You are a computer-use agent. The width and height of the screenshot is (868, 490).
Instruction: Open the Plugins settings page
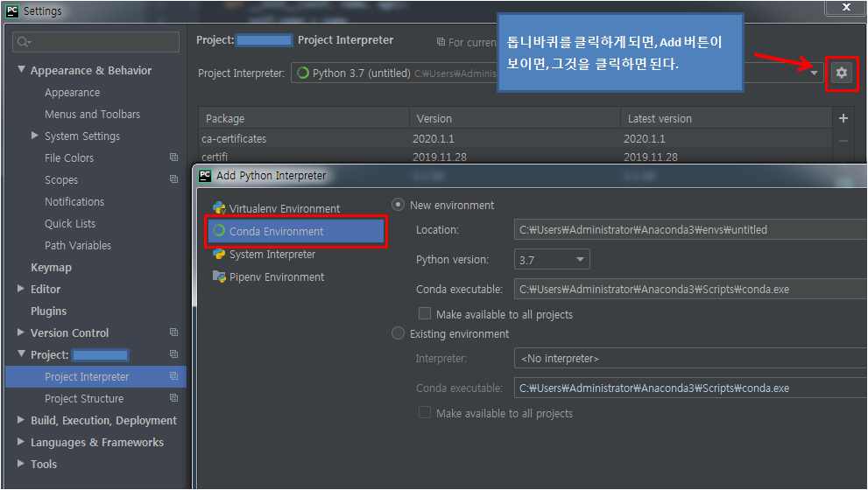point(48,311)
